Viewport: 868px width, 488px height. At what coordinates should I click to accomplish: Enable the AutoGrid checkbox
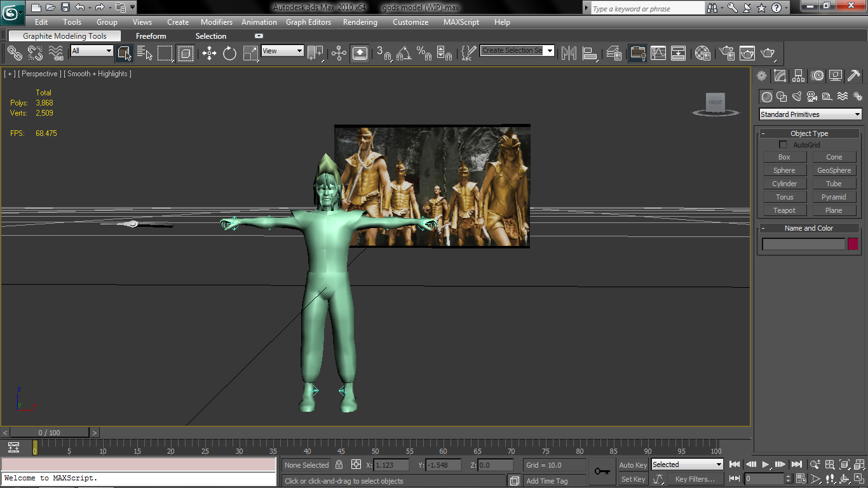(783, 145)
